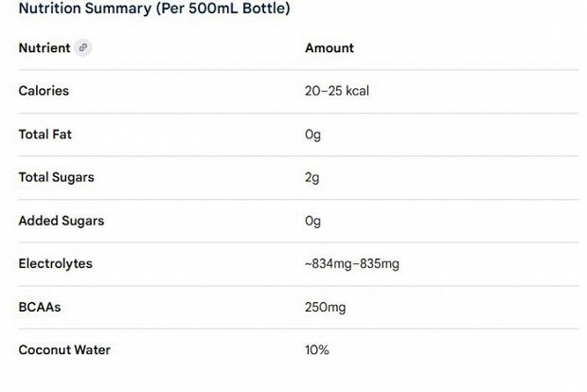Image resolution: width=587 pixels, height=392 pixels.
Task: Click the 2g Total Sugars amount
Action: 312,177
